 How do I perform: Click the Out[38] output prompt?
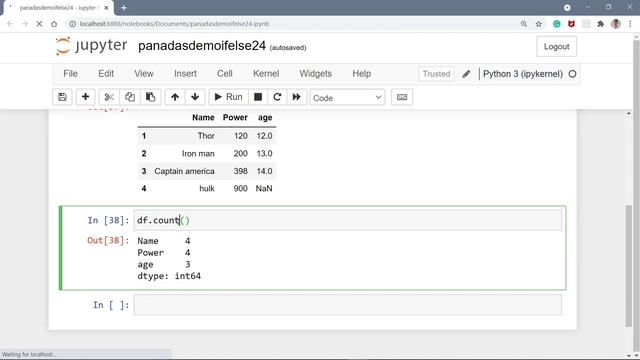tap(108, 240)
